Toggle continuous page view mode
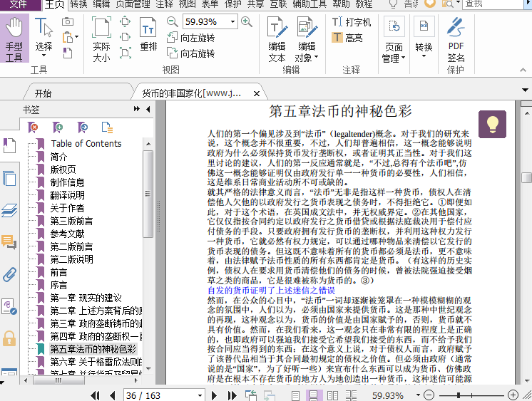 click(x=314, y=395)
